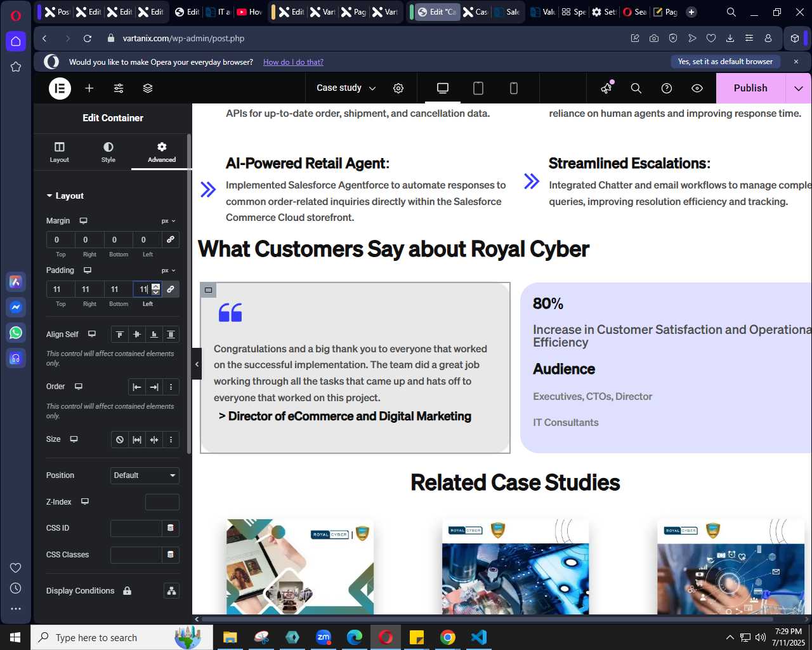Image resolution: width=812 pixels, height=650 pixels.
Task: Open Zoom from the Windows taskbar
Action: (324, 637)
